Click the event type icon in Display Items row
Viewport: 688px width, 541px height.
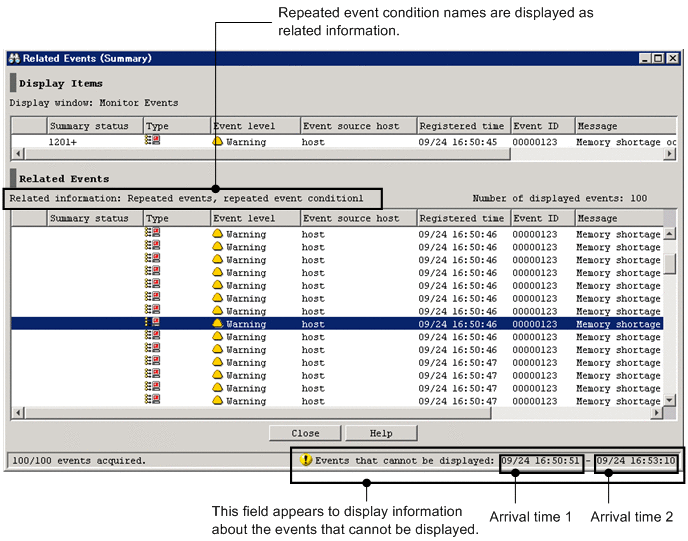click(153, 142)
